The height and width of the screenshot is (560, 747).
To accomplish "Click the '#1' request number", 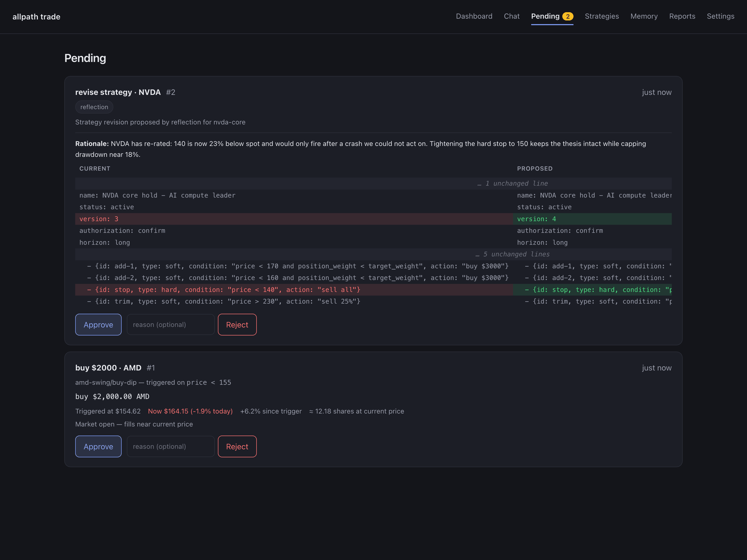I will click(151, 368).
